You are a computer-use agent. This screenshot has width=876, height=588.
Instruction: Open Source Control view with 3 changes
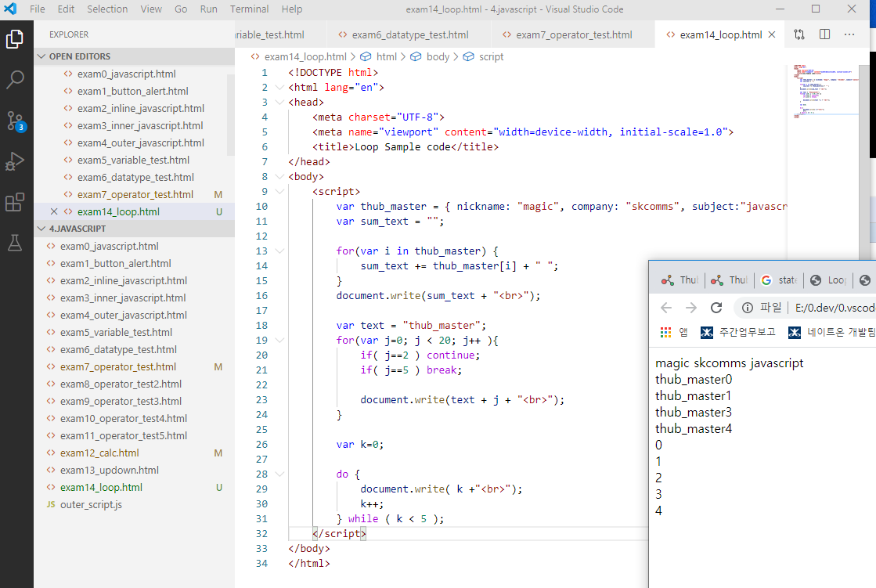[15, 121]
